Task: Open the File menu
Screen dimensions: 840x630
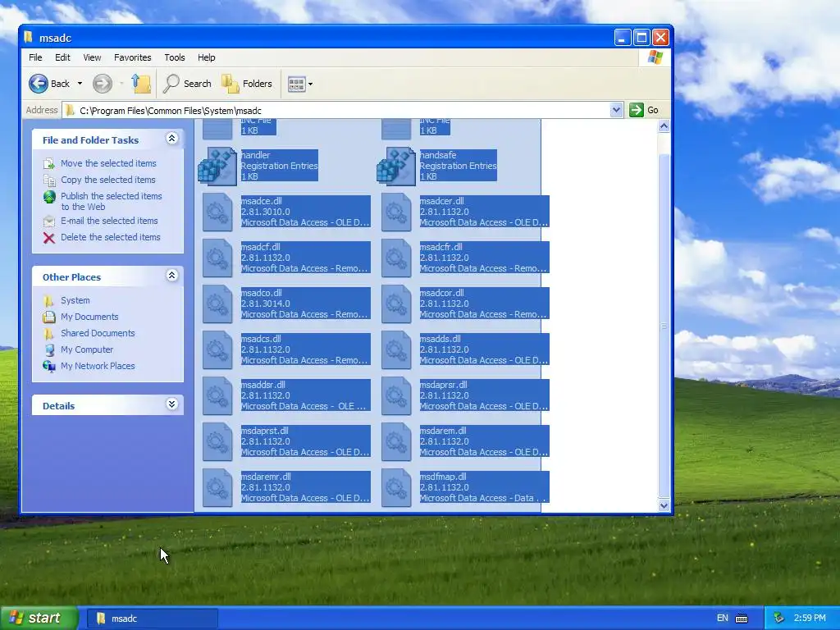Action: point(35,57)
